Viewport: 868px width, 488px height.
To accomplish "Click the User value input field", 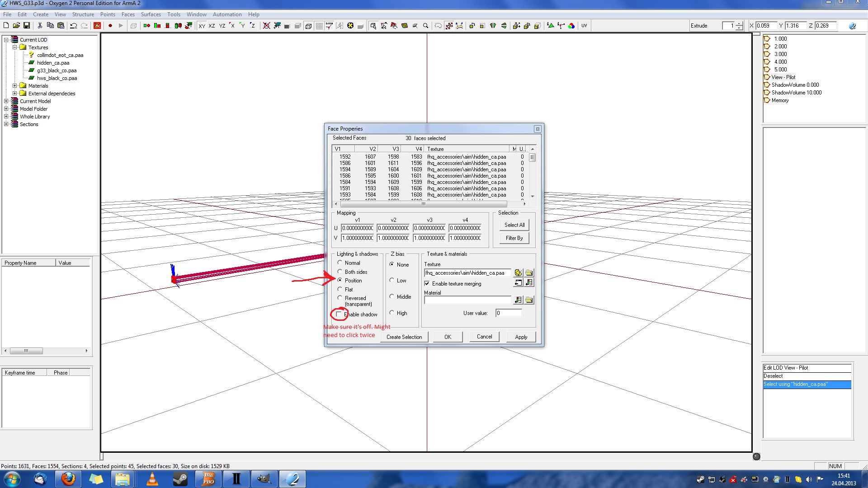I will coord(509,313).
